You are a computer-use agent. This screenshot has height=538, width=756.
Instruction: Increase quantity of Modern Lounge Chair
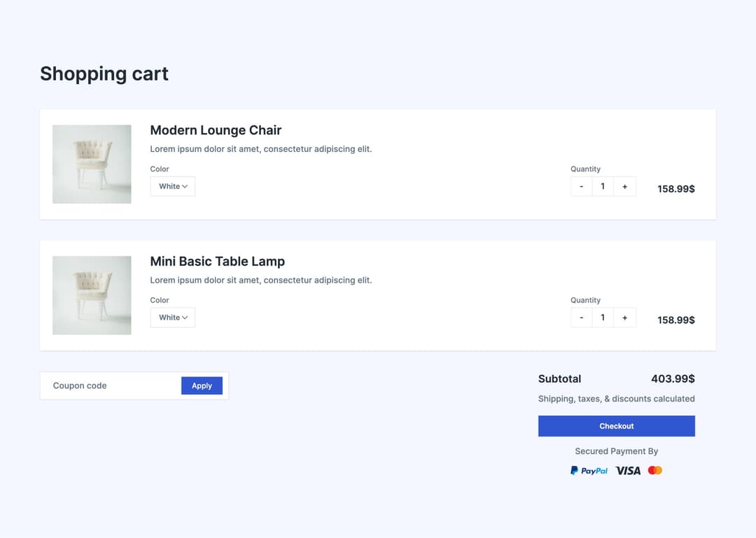(624, 186)
